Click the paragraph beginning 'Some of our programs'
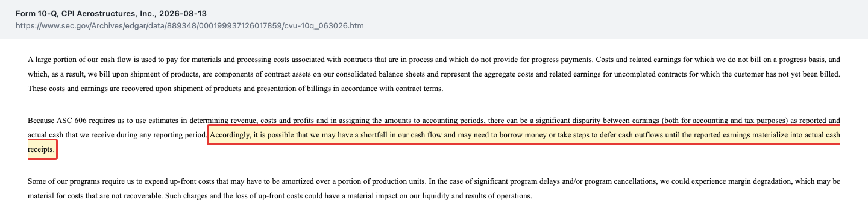This screenshot has height=217, width=868. coord(434,188)
